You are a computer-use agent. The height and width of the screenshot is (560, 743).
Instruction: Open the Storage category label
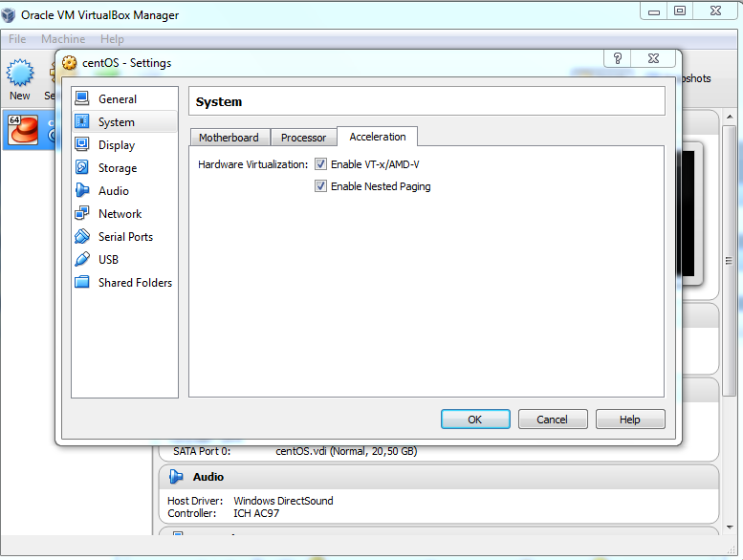click(118, 168)
